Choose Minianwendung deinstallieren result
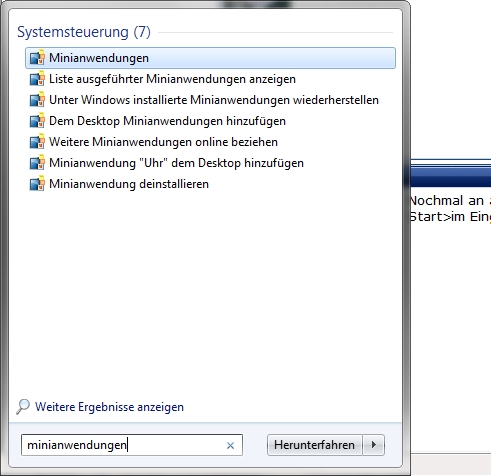The image size is (491, 476). point(129,184)
